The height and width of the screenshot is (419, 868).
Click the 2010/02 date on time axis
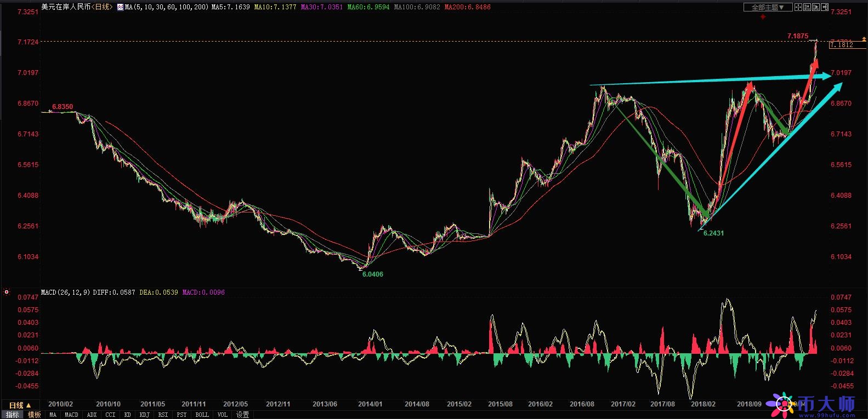click(60, 404)
